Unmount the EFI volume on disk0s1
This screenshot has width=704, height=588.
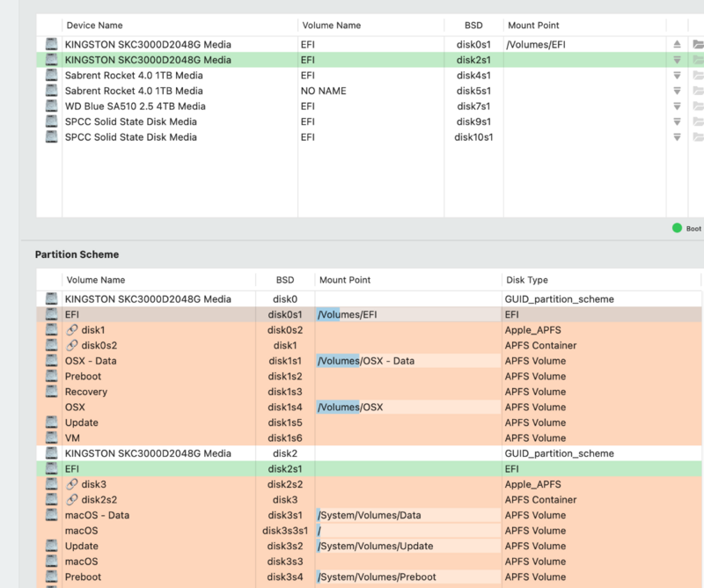click(x=677, y=44)
